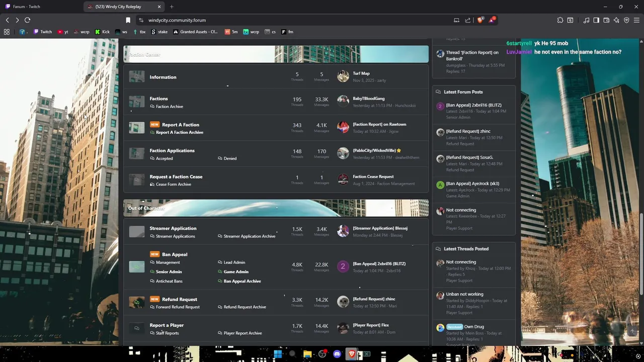Open '[Ban Appeal] AyeJrock (xk3)' in Latest Forum Posts

click(x=472, y=184)
